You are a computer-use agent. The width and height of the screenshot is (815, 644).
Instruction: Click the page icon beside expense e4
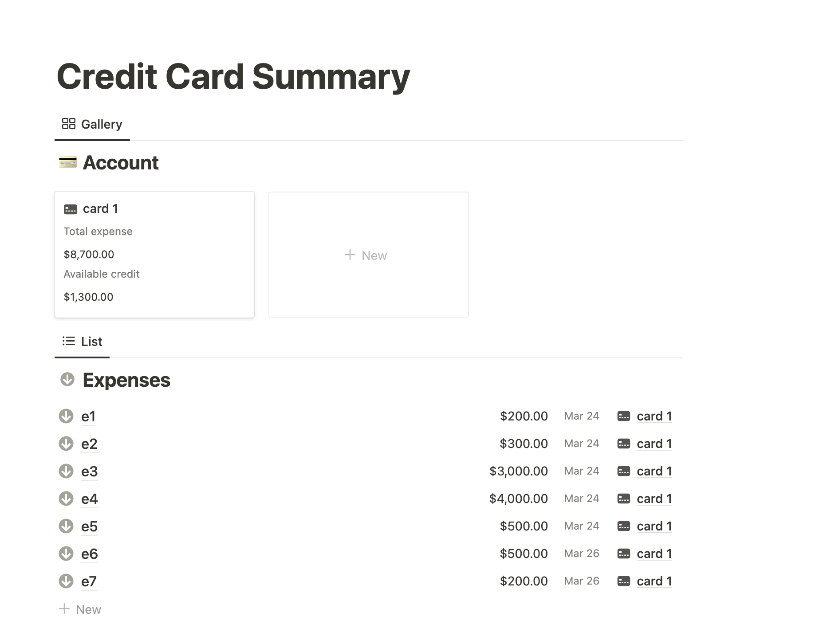[x=67, y=499]
